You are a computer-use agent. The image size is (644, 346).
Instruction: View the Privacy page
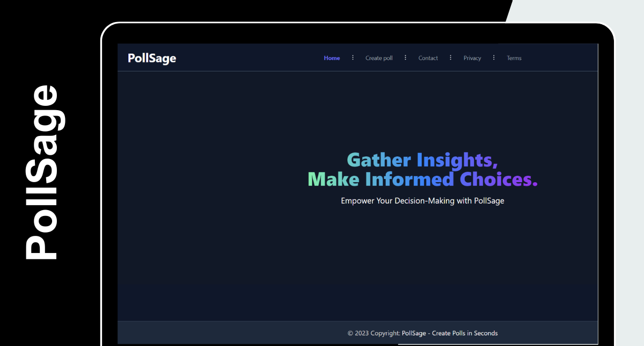472,58
